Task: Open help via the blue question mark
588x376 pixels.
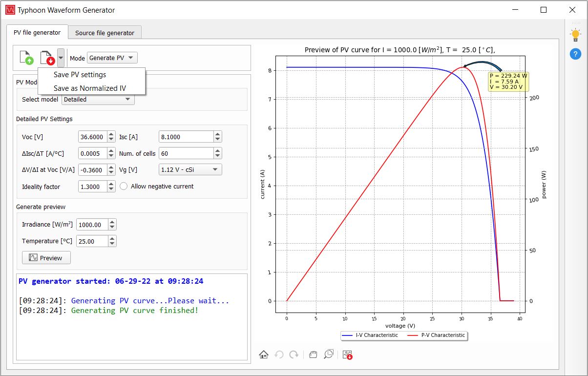Action: pos(575,54)
